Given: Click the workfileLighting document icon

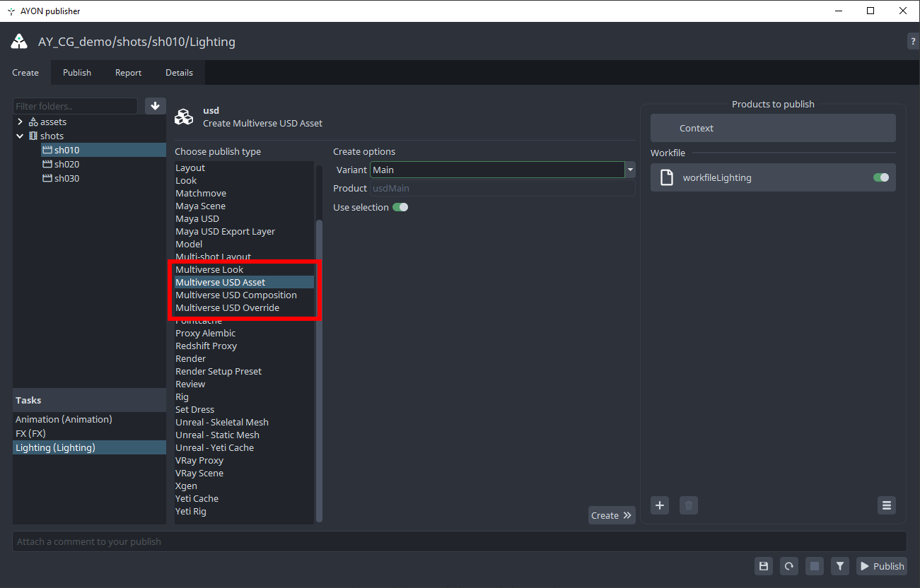Looking at the screenshot, I should (666, 178).
